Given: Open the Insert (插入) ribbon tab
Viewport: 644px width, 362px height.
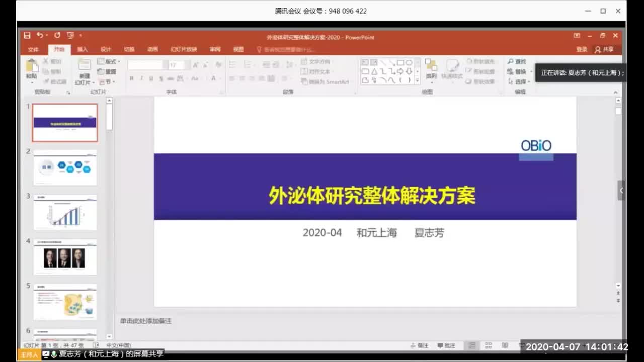Looking at the screenshot, I should click(83, 49).
